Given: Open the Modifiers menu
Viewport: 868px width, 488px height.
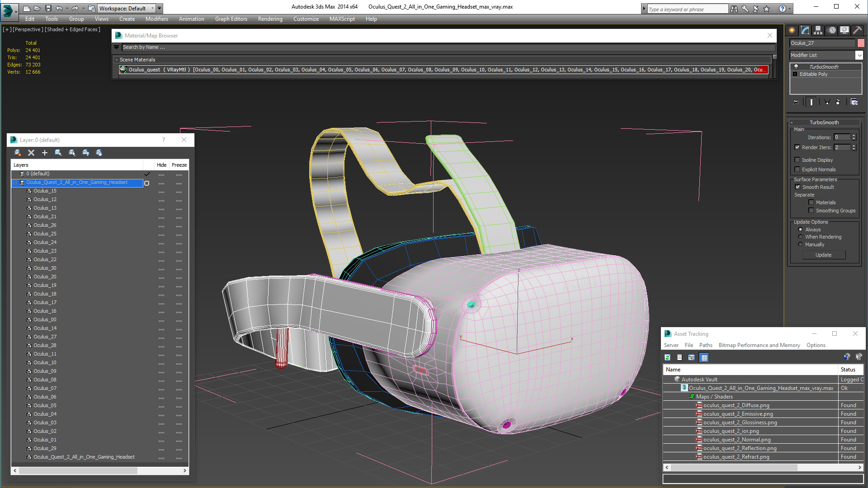Looking at the screenshot, I should (x=157, y=19).
